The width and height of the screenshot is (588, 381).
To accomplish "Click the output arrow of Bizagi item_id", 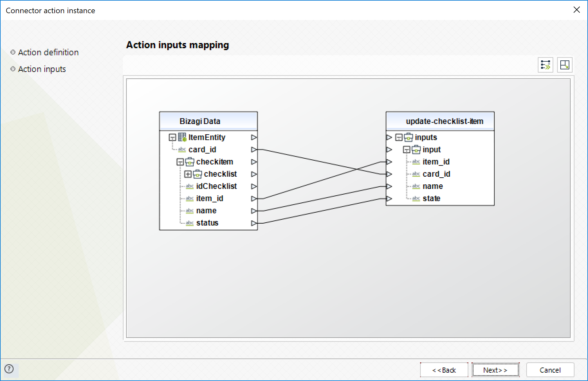I will [x=254, y=199].
